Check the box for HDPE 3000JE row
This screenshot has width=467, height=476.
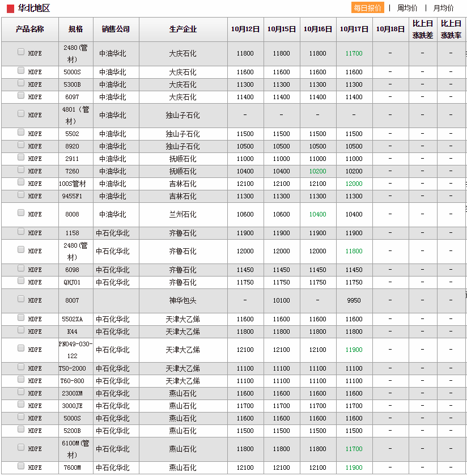click(x=20, y=404)
